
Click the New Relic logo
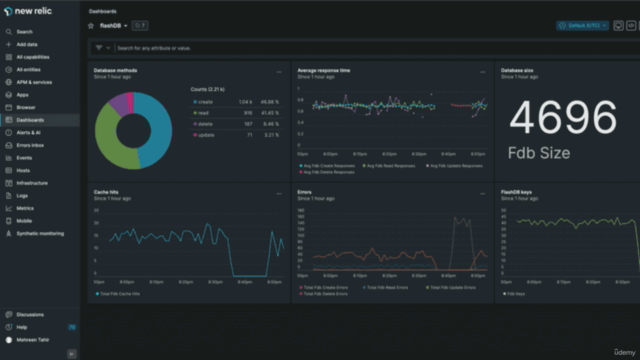click(28, 11)
